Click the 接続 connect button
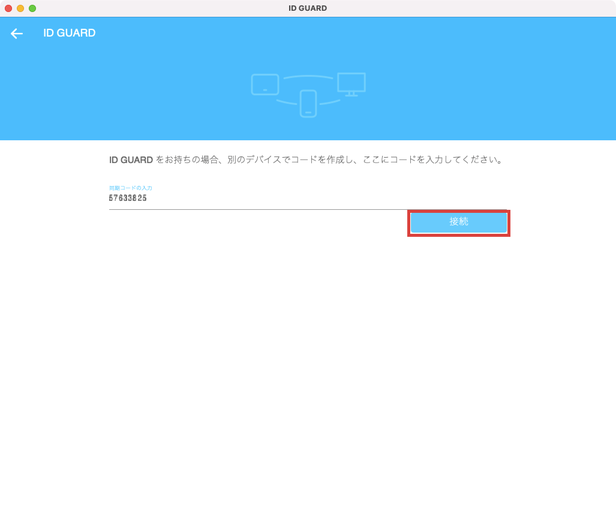Image resolution: width=616 pixels, height=515 pixels. coord(458,222)
